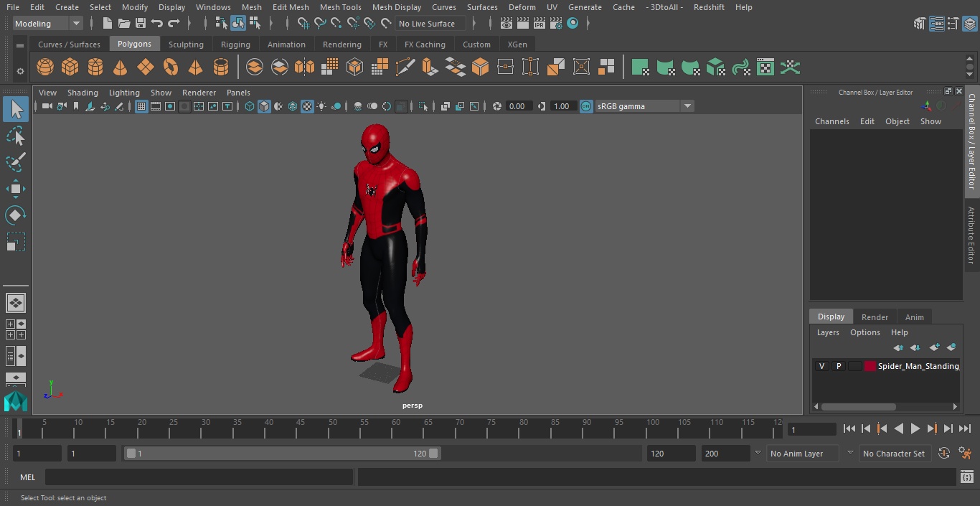Open the Modeling menu set dropdown

click(x=48, y=24)
